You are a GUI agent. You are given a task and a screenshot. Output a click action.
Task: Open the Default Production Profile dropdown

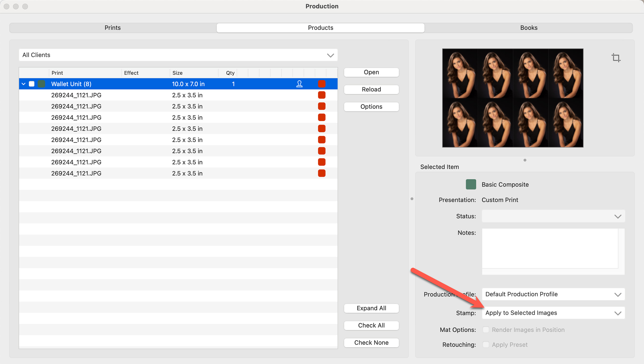coord(553,294)
